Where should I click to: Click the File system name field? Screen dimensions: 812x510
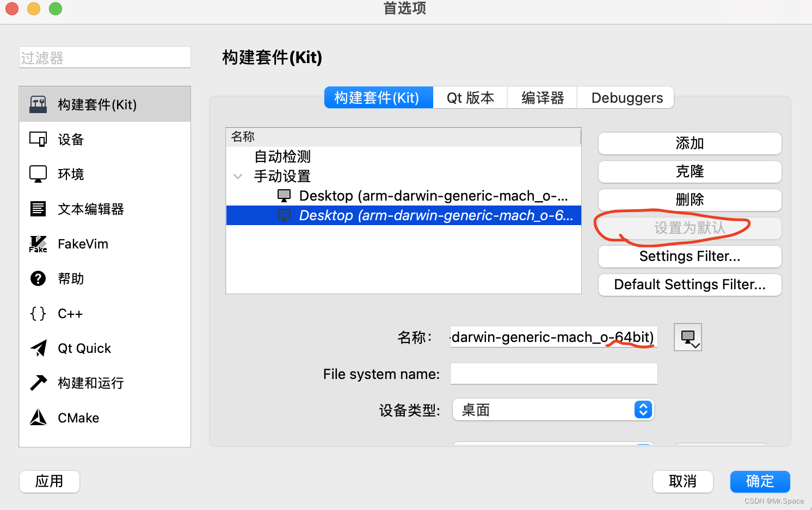click(x=554, y=374)
